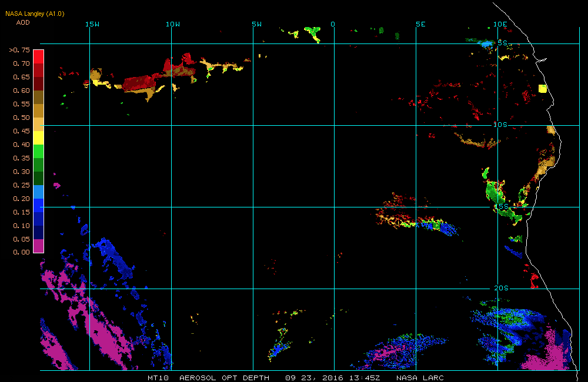Viewport: 588px width, 382px height.
Task: Click 'MT10' in the bottom caption
Action: point(158,378)
